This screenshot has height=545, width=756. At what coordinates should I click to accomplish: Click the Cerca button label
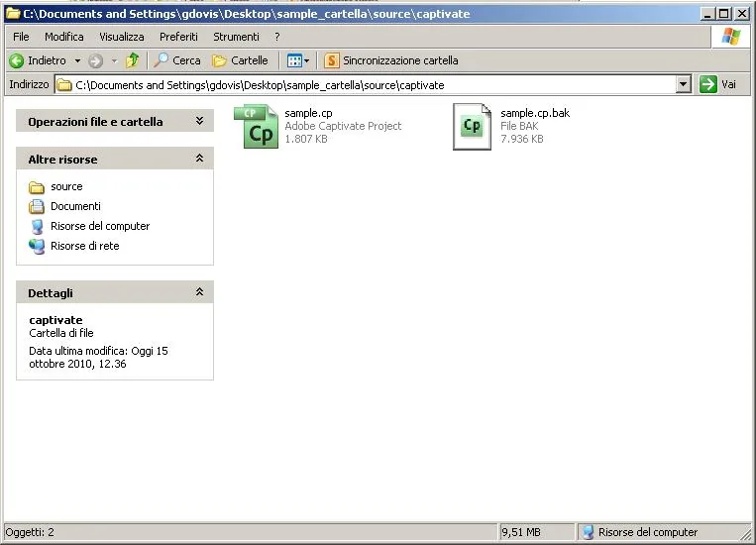click(x=186, y=60)
